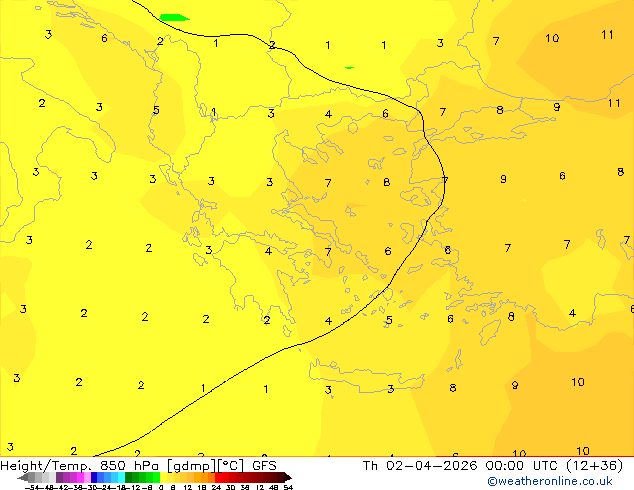Open the weatheronline.co.uk credit link
Screen dimensions: 634x490
550,481
